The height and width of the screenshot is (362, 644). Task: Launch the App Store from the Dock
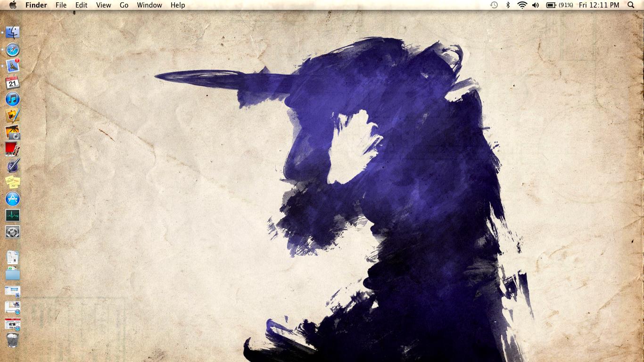coord(13,199)
